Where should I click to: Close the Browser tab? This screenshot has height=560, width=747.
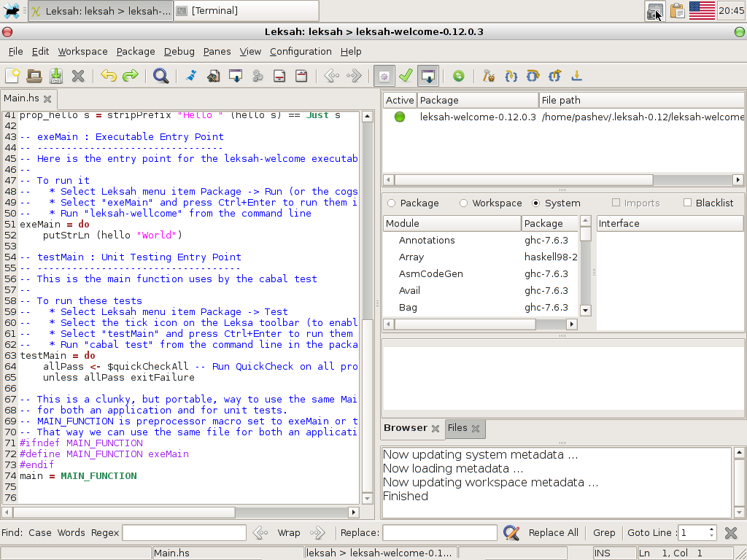point(436,429)
